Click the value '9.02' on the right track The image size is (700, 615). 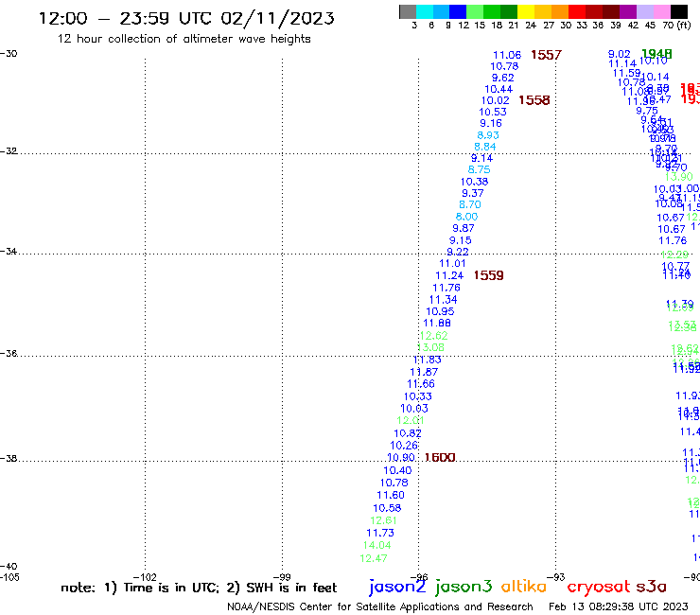click(620, 54)
